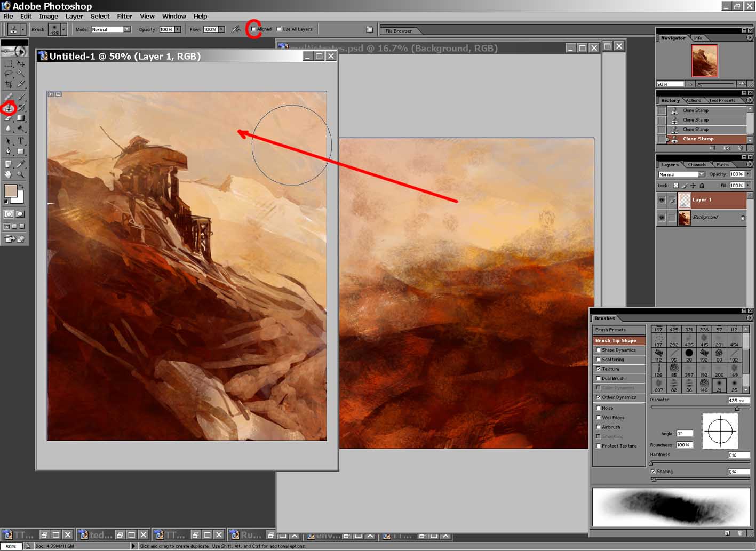Enable Scattering checkbox
The width and height of the screenshot is (756, 551).
coord(598,360)
